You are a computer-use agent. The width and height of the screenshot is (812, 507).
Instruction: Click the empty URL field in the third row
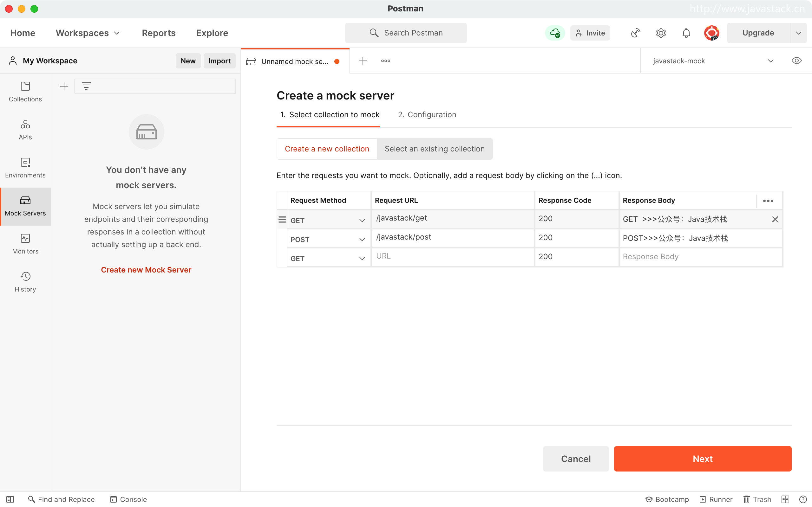point(452,256)
